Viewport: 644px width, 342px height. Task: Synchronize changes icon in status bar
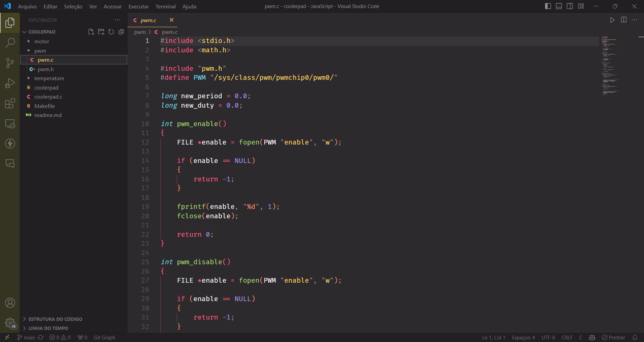coord(41,337)
